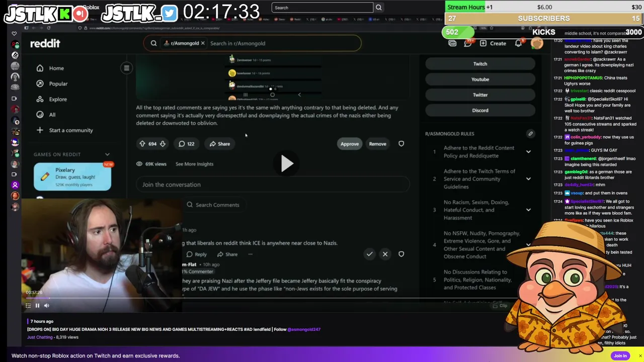Pause the video with the player pause button
The height and width of the screenshot is (362, 644).
click(37, 306)
